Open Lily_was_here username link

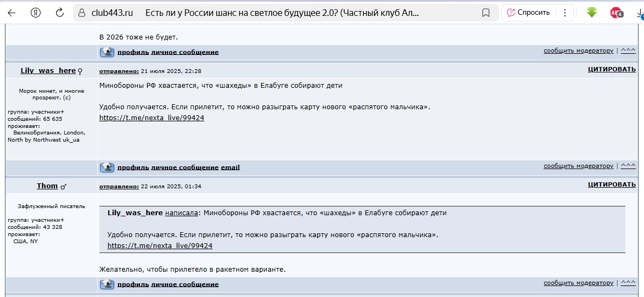pos(48,71)
